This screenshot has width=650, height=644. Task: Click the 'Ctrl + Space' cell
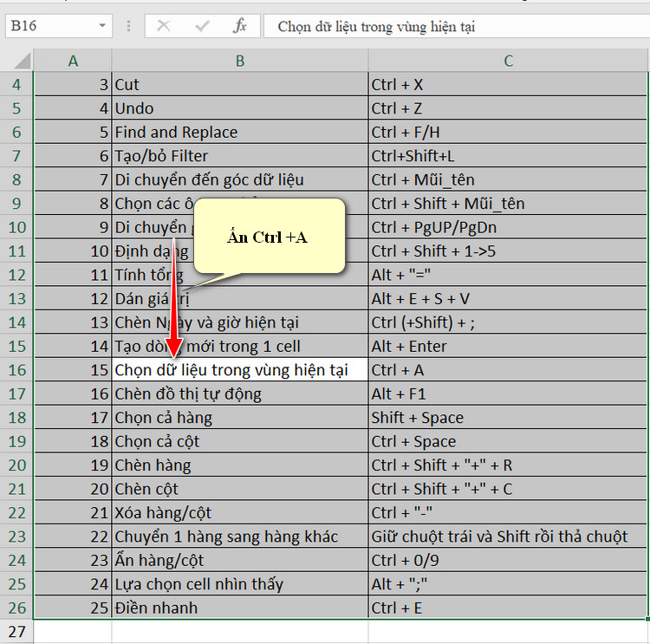[x=507, y=441]
